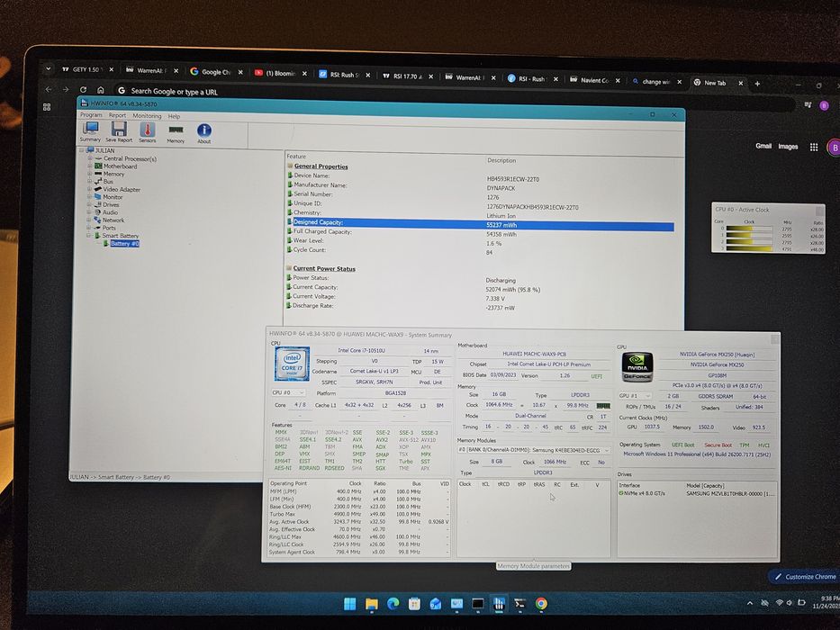The height and width of the screenshot is (630, 840).
Task: Open the Windows Start button
Action: point(350,604)
